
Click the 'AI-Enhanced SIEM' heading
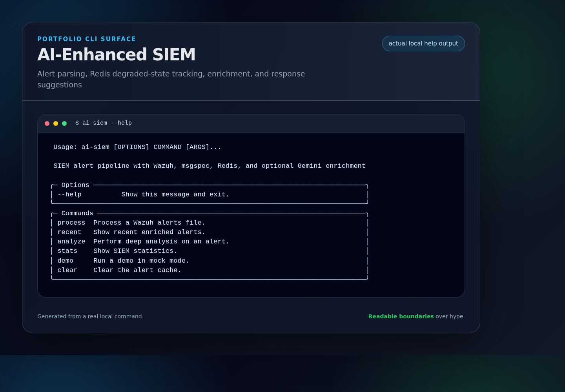pos(117,54)
